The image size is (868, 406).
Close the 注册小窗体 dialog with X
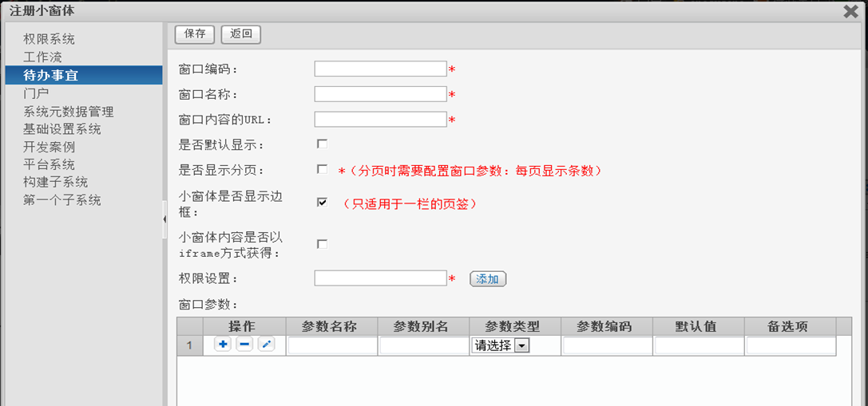pos(851,11)
